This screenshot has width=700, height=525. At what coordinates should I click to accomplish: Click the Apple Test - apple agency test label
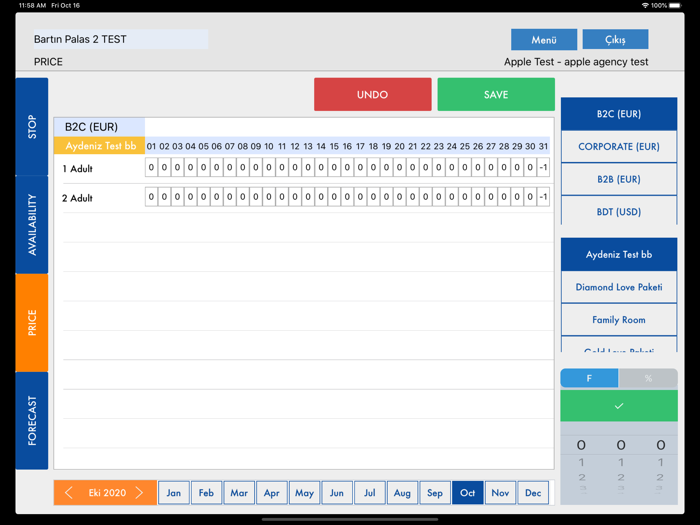tap(576, 62)
